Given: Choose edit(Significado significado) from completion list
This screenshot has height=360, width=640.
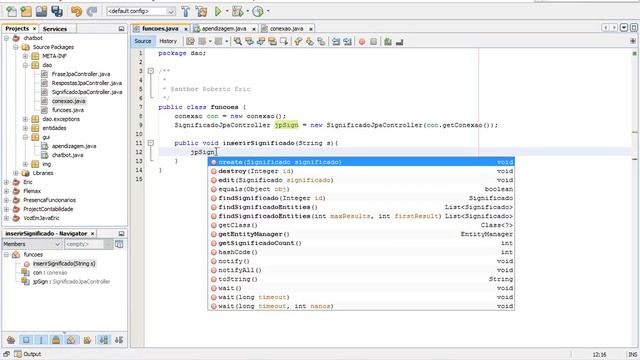Looking at the screenshot, I should (x=361, y=180).
